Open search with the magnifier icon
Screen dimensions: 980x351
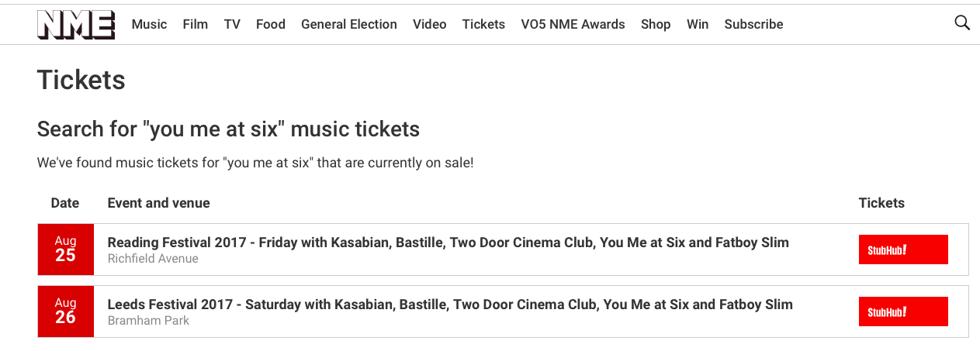pyautogui.click(x=962, y=23)
